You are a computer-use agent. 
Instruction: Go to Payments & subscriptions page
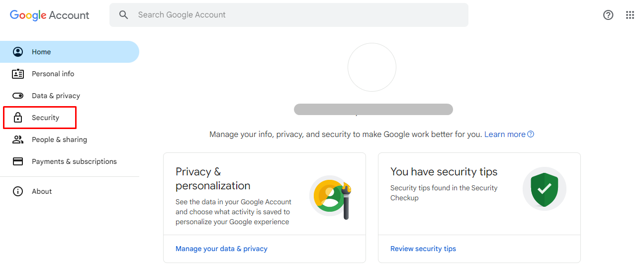pyautogui.click(x=74, y=161)
